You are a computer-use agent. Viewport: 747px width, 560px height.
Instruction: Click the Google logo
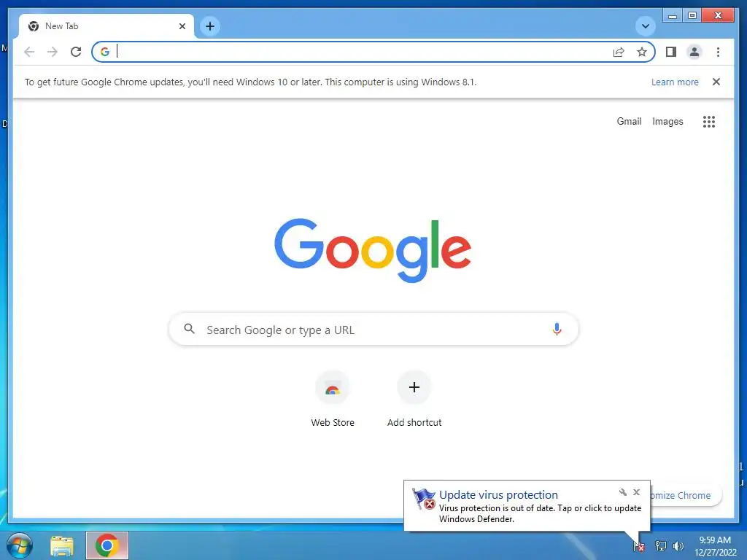373,251
